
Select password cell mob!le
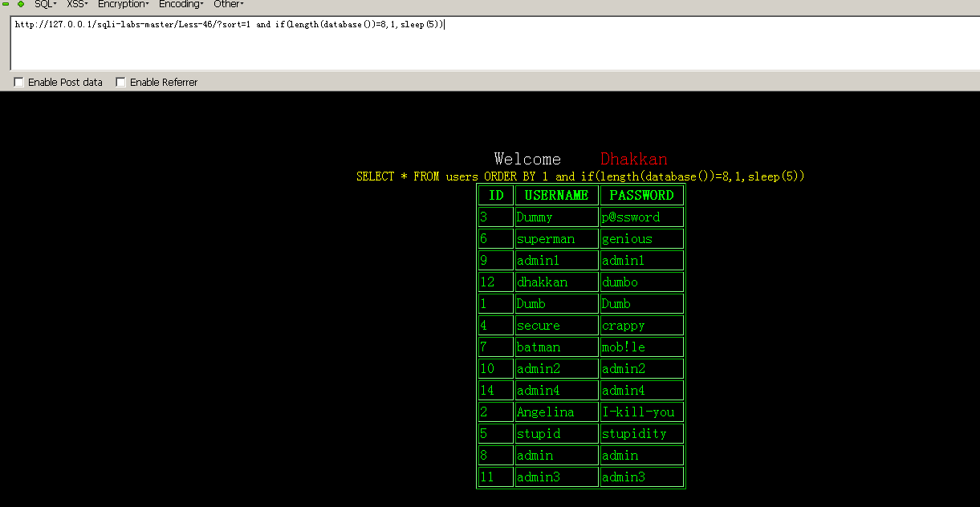[x=642, y=347]
